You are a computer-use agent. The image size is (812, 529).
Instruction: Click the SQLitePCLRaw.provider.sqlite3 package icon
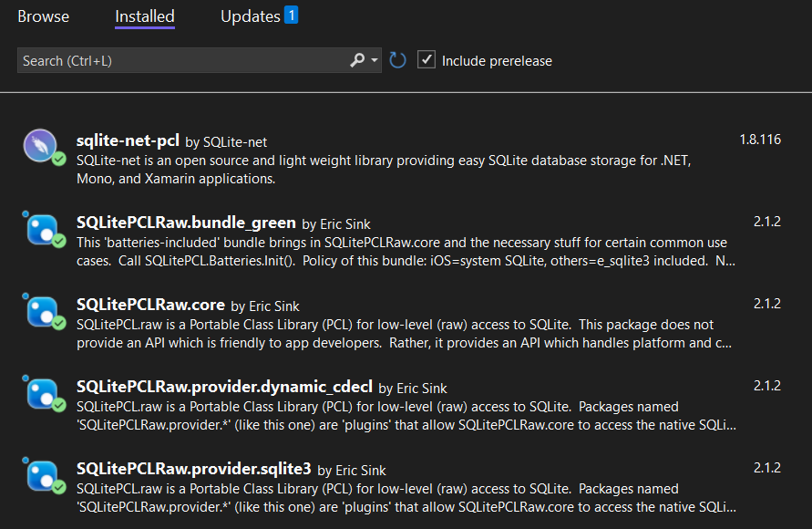tap(42, 474)
